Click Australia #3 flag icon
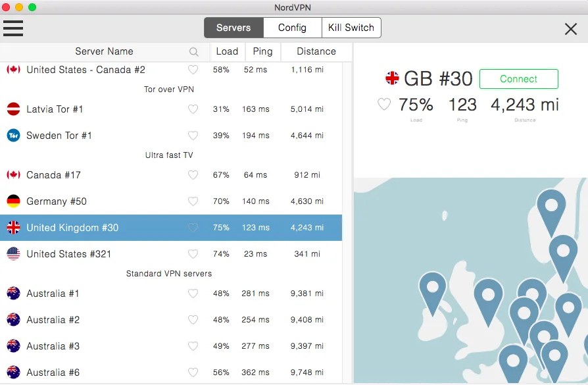This screenshot has height=385, width=588. point(14,346)
